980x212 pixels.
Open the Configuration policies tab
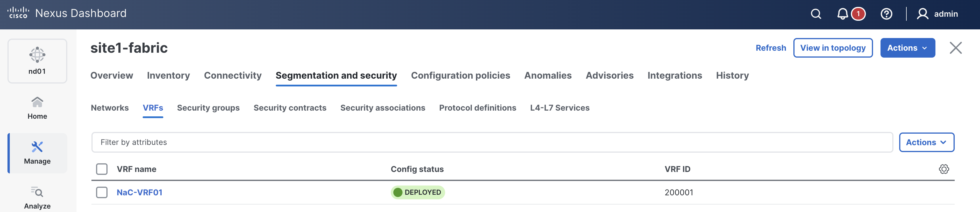coord(460,75)
